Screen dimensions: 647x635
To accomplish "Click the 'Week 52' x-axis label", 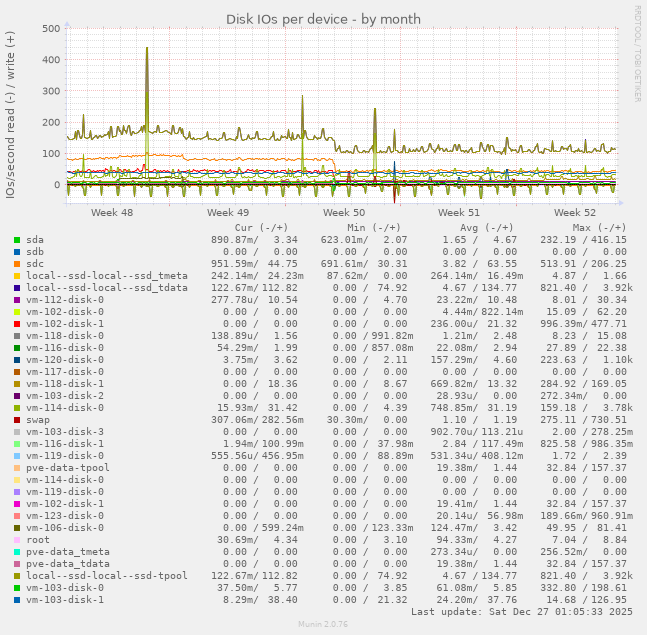I will [575, 212].
